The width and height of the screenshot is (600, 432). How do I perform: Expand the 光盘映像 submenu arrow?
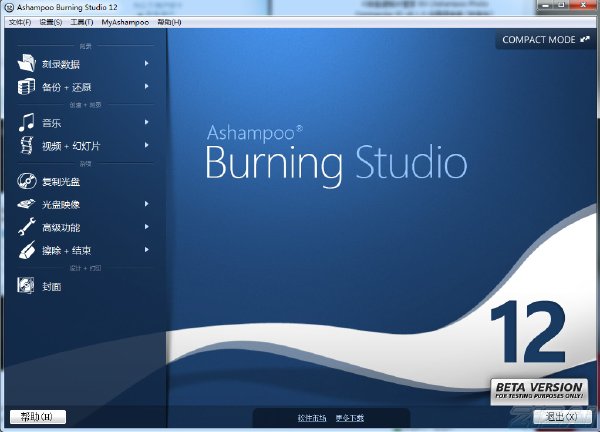pos(147,204)
